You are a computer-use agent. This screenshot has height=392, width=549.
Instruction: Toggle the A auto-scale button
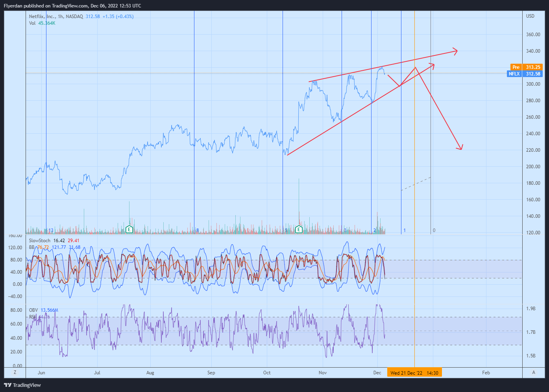(534, 372)
